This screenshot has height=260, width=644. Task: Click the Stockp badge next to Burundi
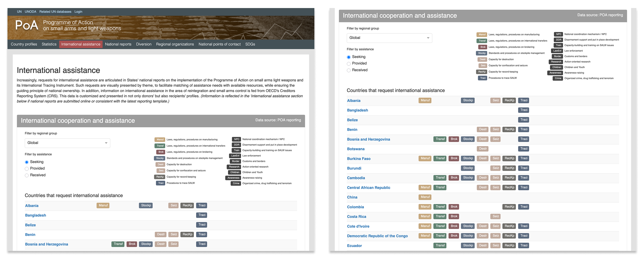click(468, 168)
